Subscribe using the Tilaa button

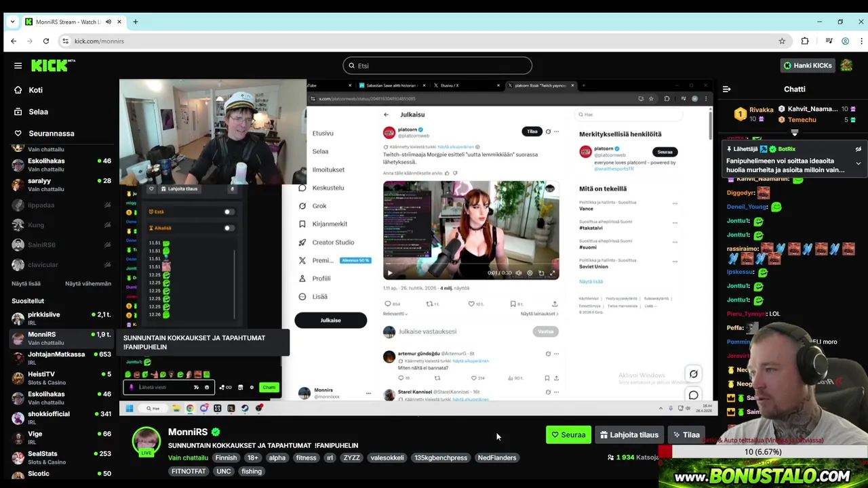(686, 435)
